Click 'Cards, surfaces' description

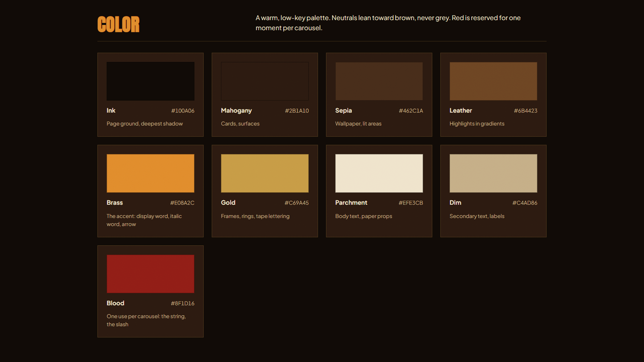click(x=240, y=124)
